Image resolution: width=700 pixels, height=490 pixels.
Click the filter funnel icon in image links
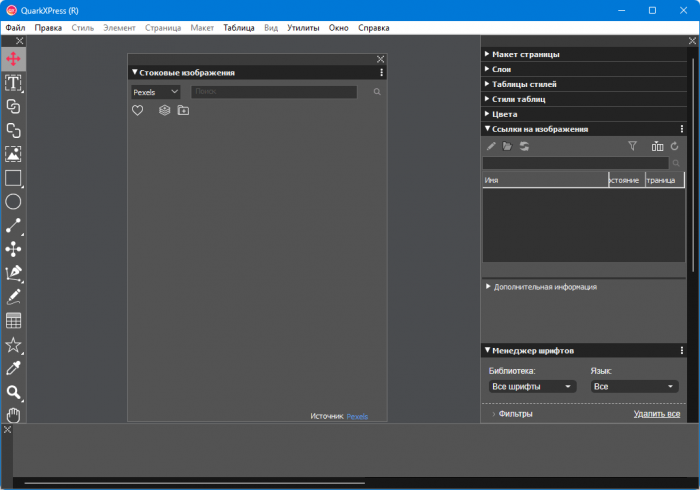tap(632, 146)
